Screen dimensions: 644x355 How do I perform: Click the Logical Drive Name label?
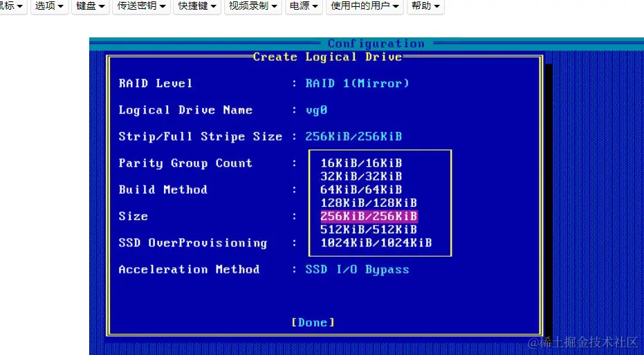185,110
